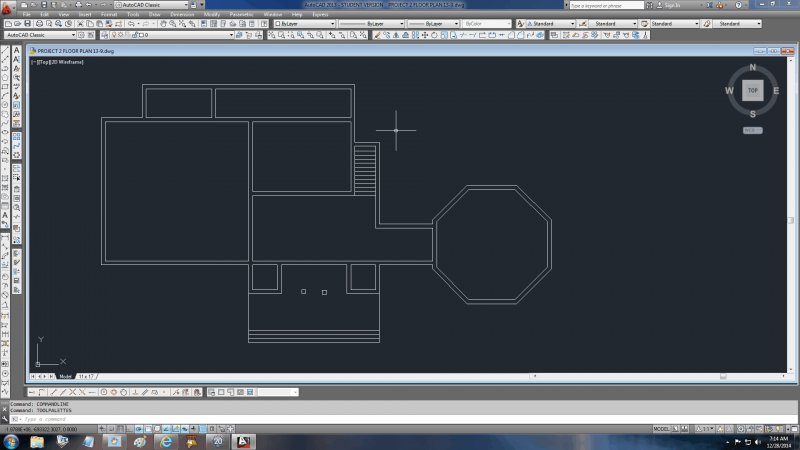
Task: Click the Match Properties icon
Action: point(109,23)
